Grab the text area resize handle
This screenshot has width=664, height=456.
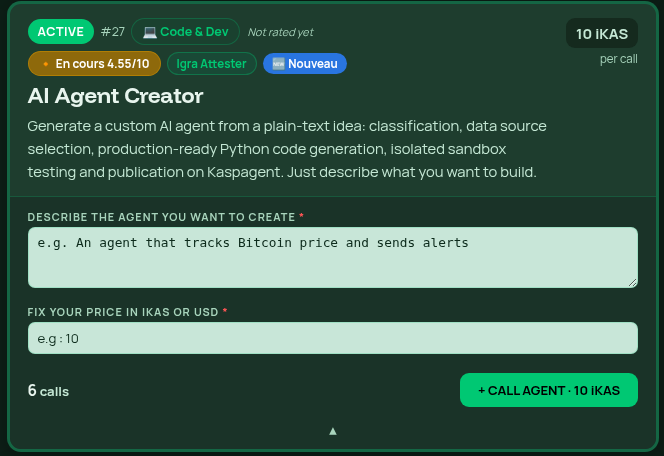[x=633, y=283]
